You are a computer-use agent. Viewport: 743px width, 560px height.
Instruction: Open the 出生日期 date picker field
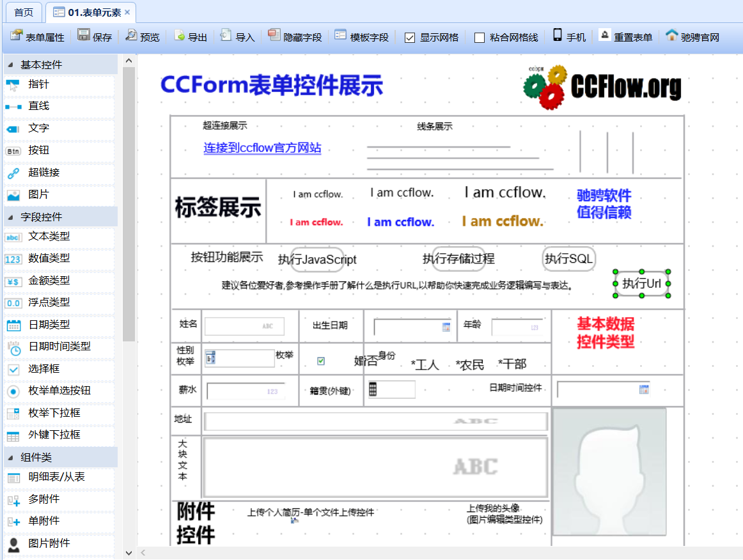[x=412, y=327]
